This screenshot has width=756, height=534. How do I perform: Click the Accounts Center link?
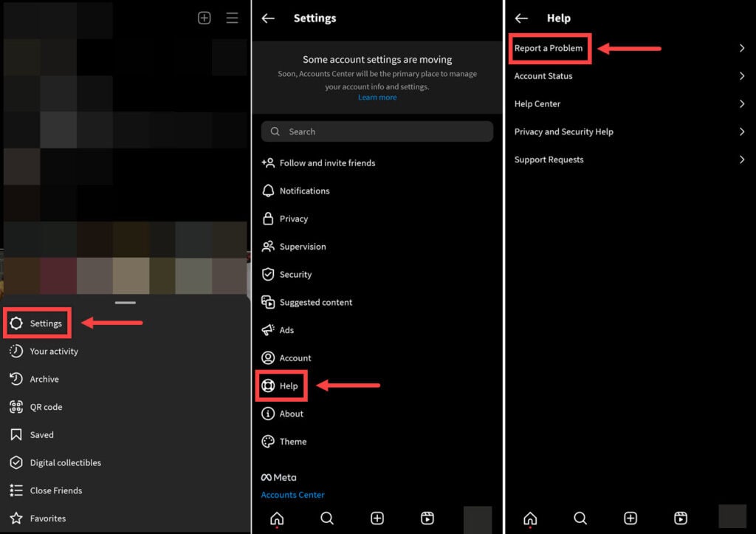tap(292, 495)
